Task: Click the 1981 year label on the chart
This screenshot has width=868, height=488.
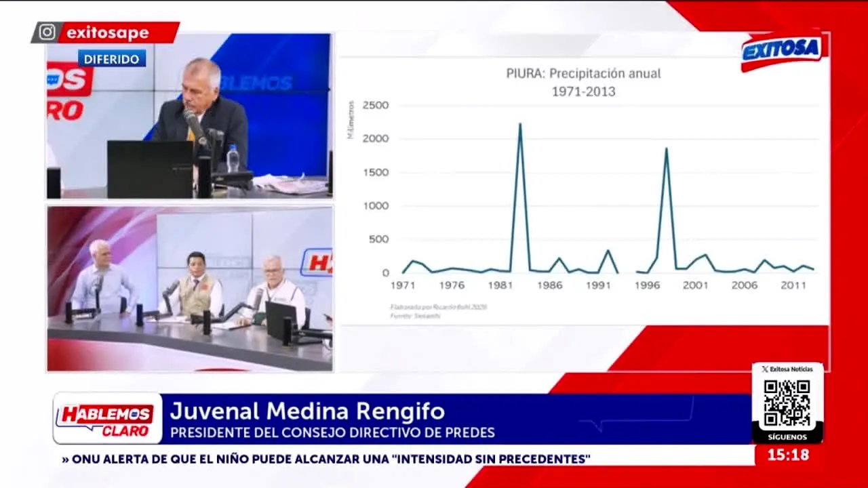Action: point(500,285)
